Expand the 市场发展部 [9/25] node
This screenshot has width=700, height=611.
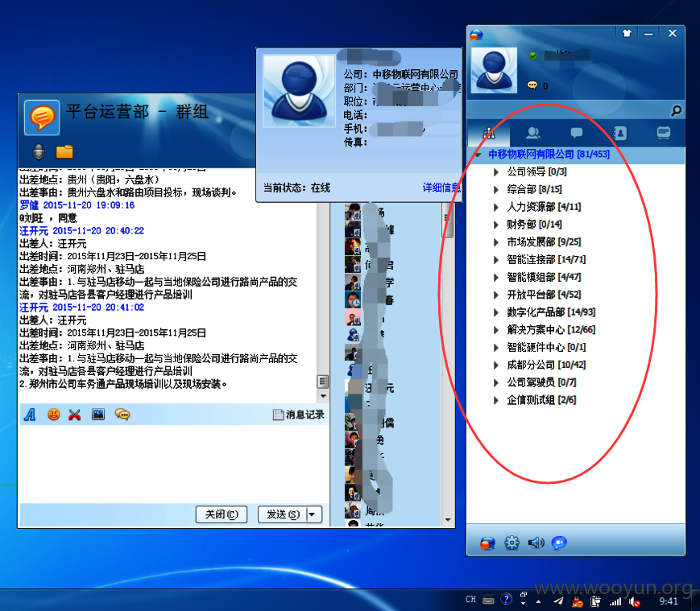[x=495, y=242]
